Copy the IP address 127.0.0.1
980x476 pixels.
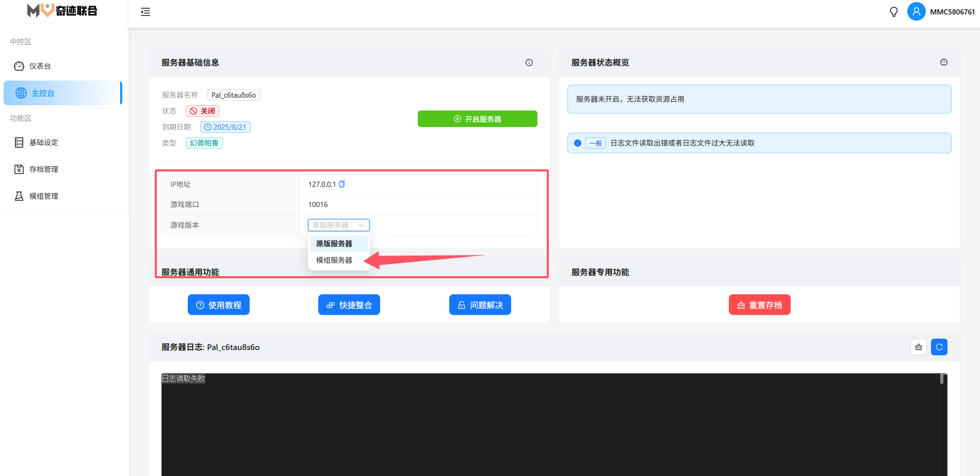click(x=341, y=184)
